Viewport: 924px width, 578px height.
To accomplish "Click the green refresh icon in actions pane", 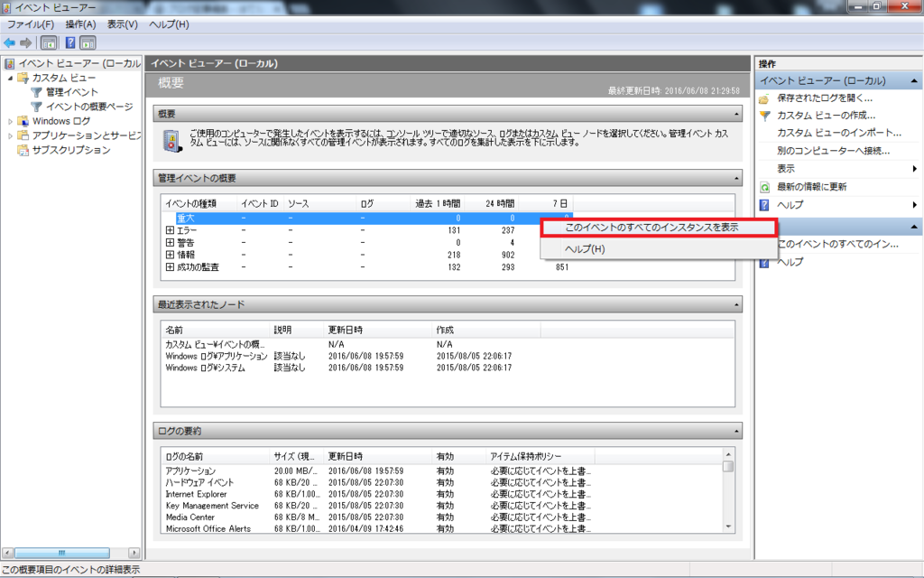I will (764, 187).
